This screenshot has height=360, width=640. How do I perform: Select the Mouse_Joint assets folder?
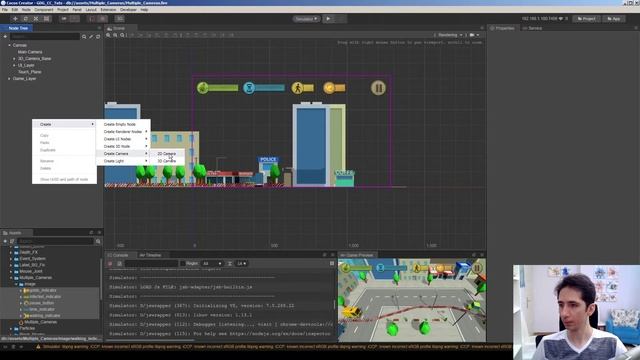point(31,271)
